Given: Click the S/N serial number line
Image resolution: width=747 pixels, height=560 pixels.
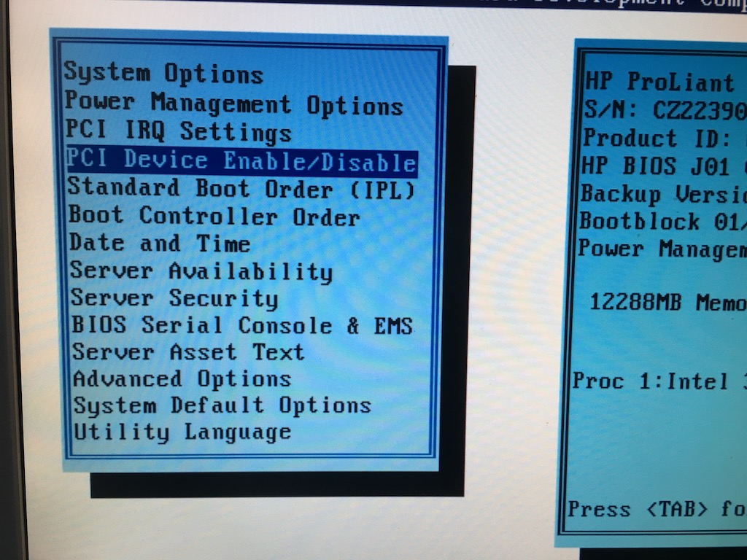Looking at the screenshot, I should click(x=664, y=110).
